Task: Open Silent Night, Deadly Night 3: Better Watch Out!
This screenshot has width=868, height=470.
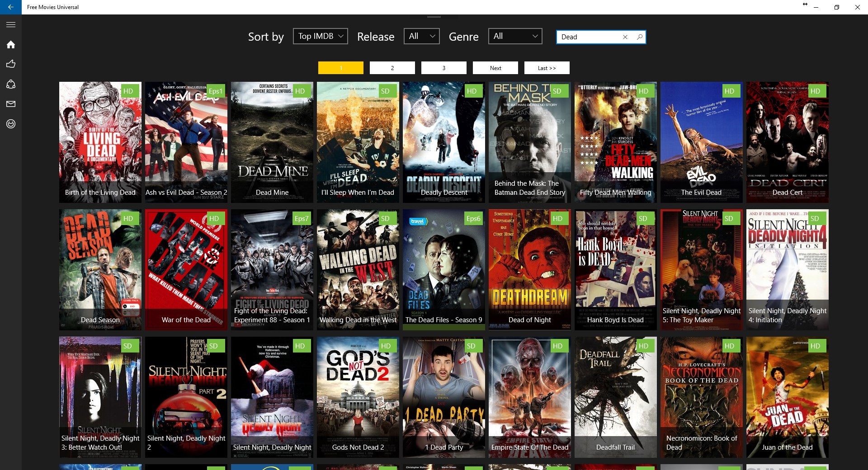Action: click(100, 397)
